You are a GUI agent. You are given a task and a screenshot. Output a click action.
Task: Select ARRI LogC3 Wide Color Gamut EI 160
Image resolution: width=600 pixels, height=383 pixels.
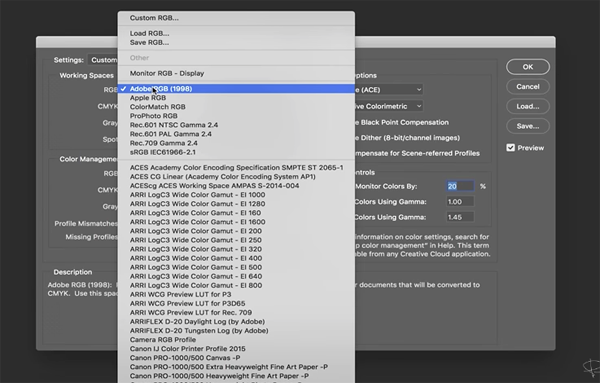click(236, 213)
